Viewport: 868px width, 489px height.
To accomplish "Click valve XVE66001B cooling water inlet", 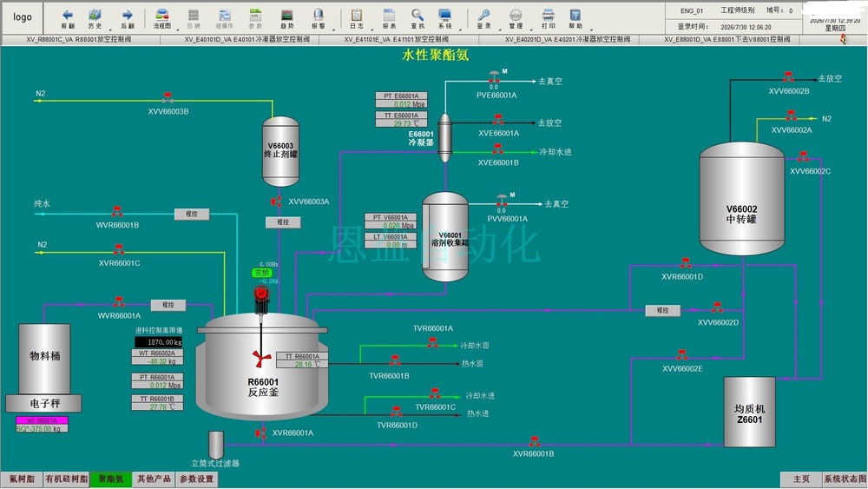I will [x=497, y=149].
